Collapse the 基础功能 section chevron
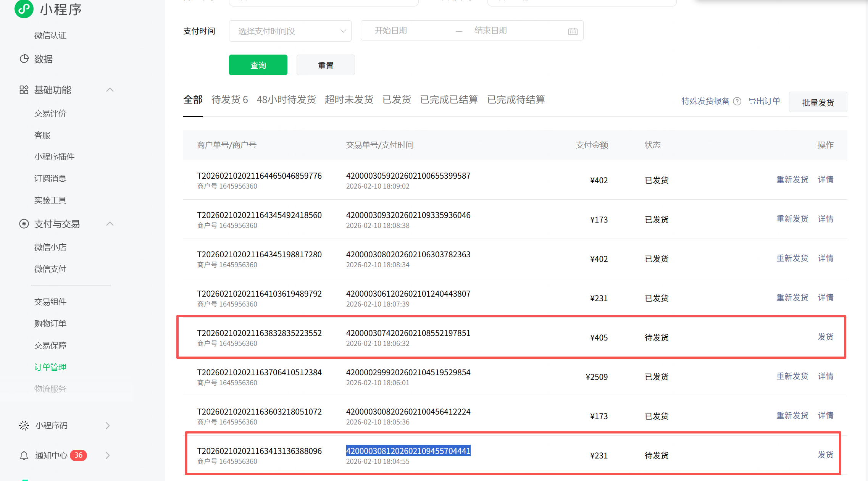The width and height of the screenshot is (868, 481). click(x=110, y=90)
